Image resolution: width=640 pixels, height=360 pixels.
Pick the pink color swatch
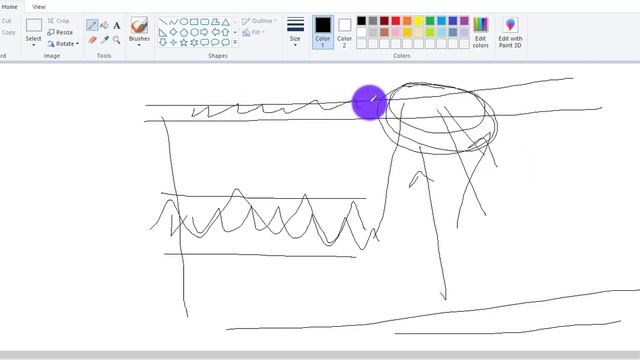396,32
